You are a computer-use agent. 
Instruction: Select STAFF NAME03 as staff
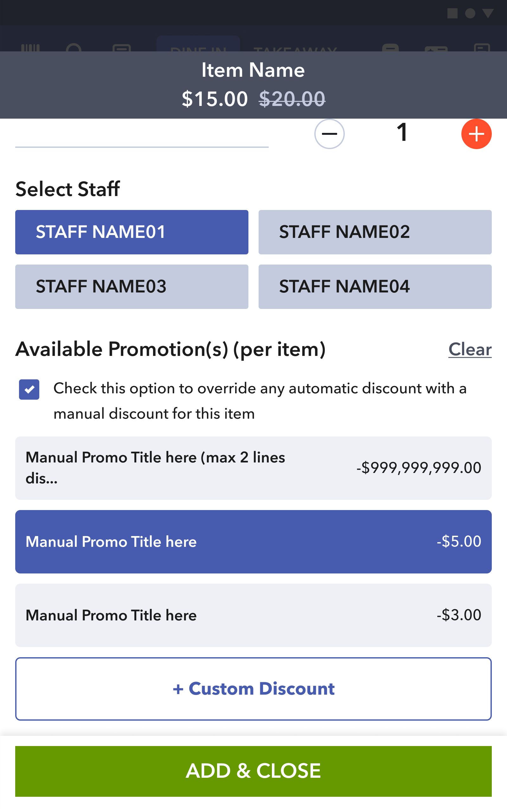tap(132, 286)
